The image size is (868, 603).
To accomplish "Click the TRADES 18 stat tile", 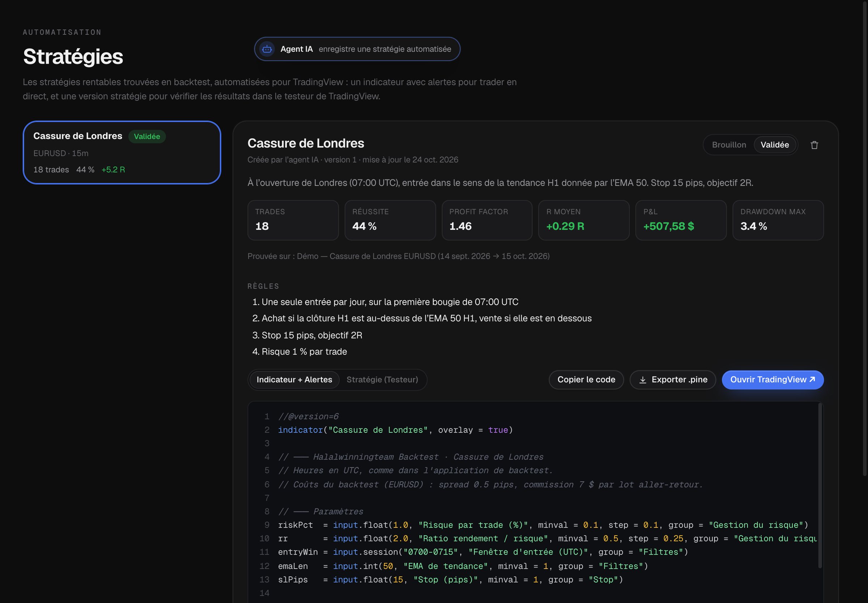I will coord(293,220).
